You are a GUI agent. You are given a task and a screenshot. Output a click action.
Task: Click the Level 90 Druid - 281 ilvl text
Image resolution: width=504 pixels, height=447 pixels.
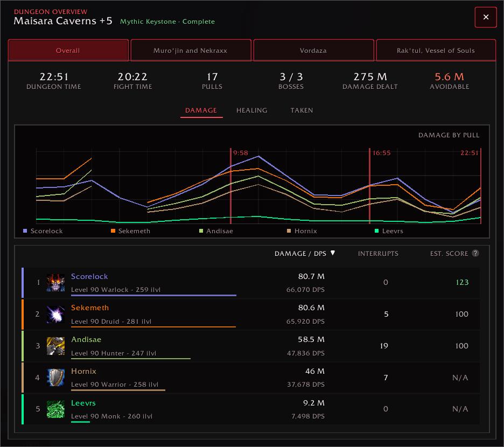click(x=111, y=322)
